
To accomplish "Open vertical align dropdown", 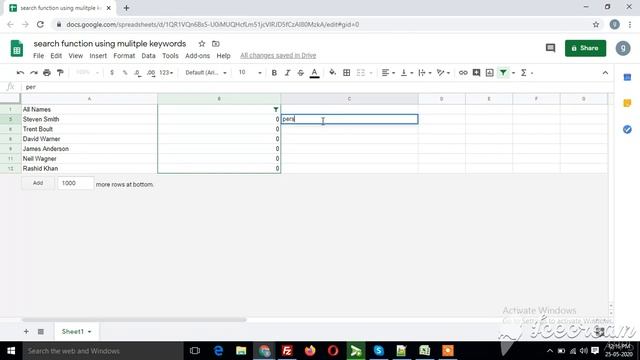I will 407,73.
